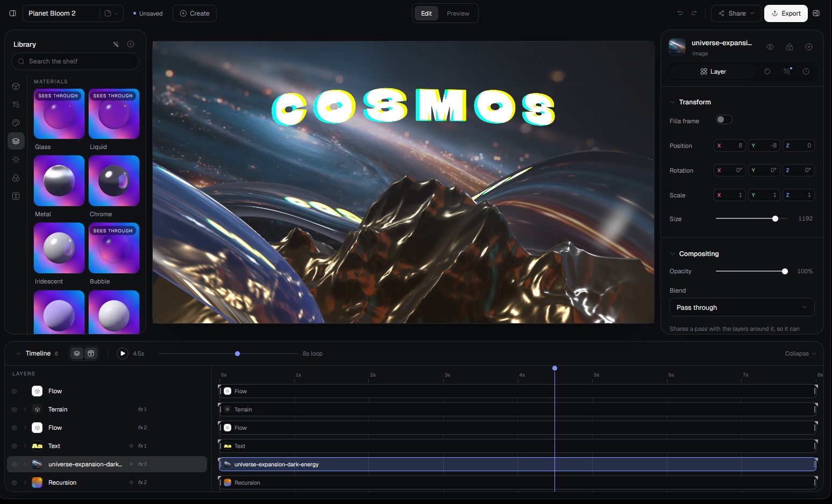Viewport: 832px width, 504px height.
Task: Play the timeline animation
Action: pos(123,353)
